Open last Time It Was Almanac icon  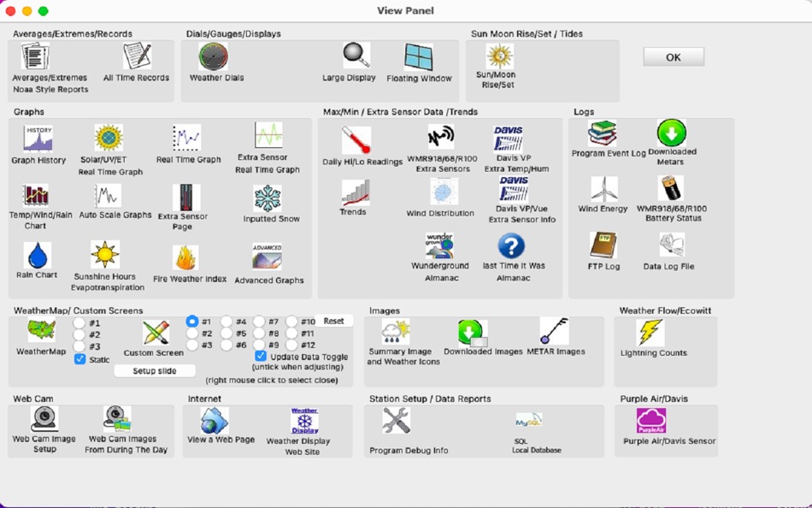point(512,245)
